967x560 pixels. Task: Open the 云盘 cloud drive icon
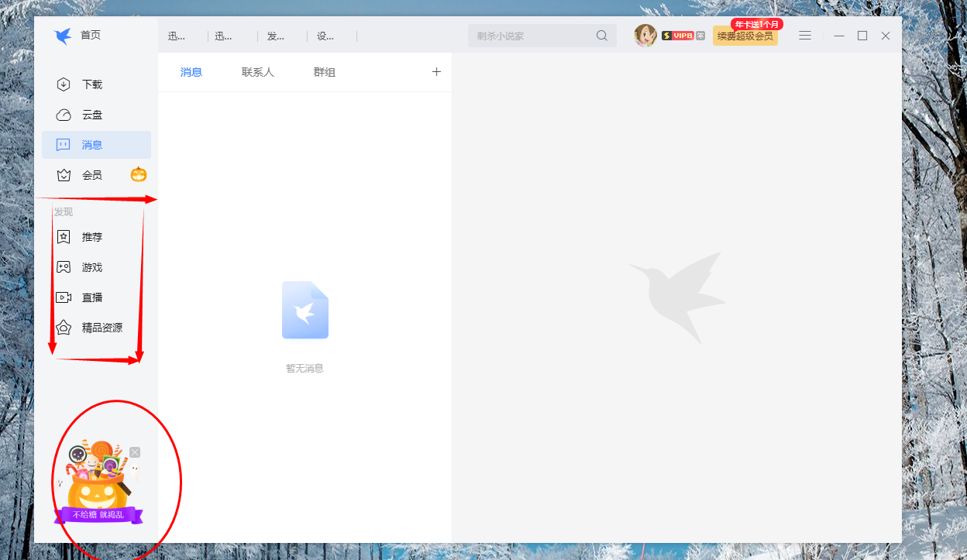pos(64,115)
